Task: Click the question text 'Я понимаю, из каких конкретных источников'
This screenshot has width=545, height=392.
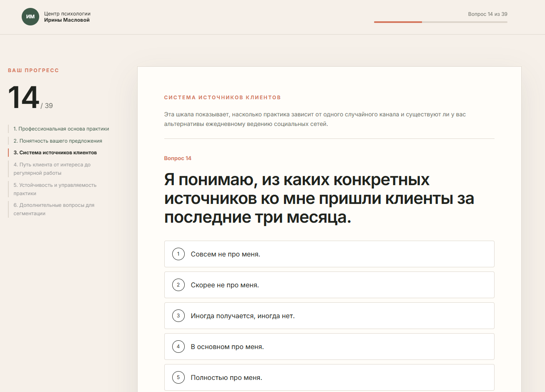Action: pos(319,199)
